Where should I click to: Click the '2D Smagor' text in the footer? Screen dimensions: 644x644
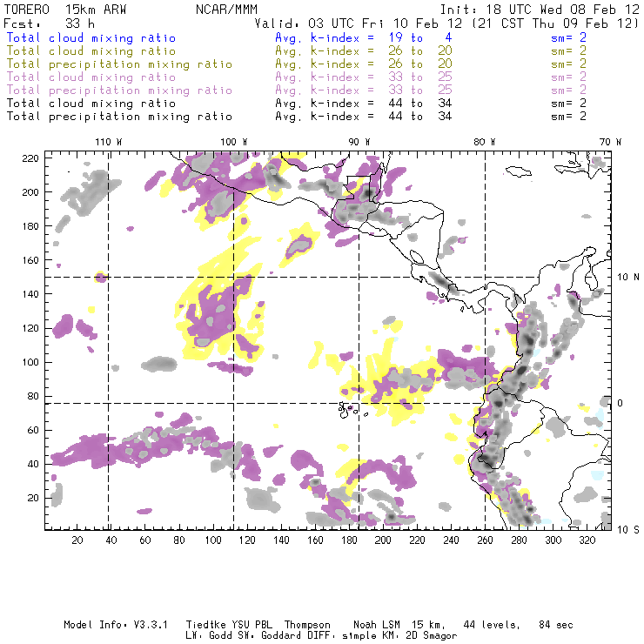click(431, 635)
